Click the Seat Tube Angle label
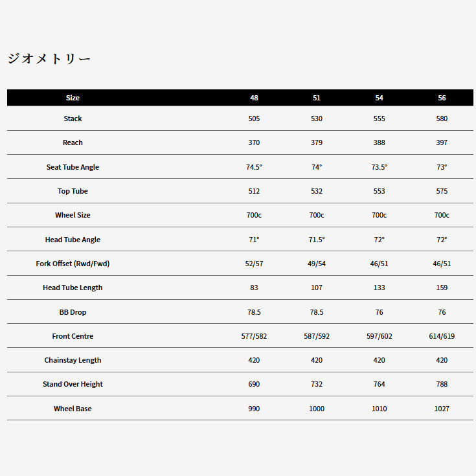Viewport: 476px width, 476px height. [73, 167]
